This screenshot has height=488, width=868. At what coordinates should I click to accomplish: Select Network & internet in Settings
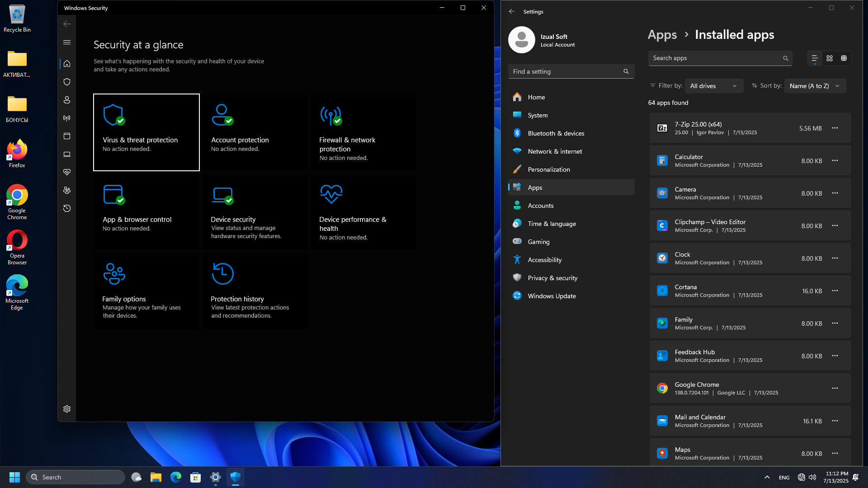(x=571, y=151)
